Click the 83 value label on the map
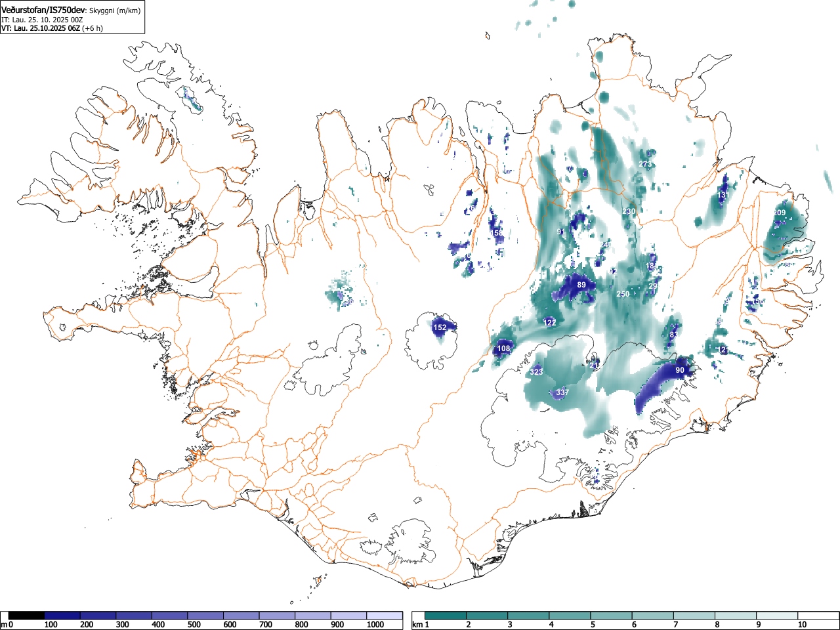This screenshot has height=630, width=840. [x=673, y=335]
